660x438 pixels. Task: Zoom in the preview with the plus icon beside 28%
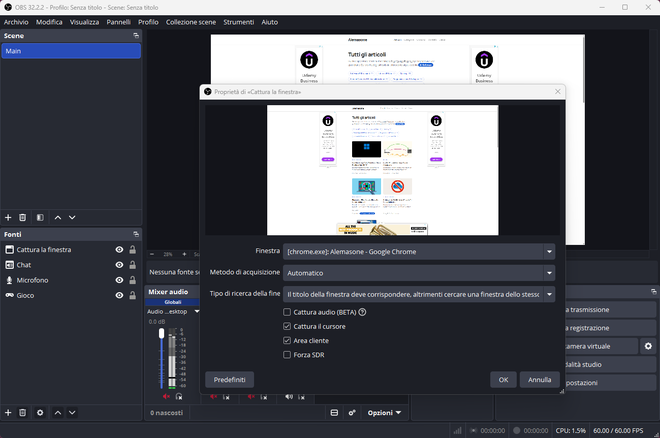[184, 254]
